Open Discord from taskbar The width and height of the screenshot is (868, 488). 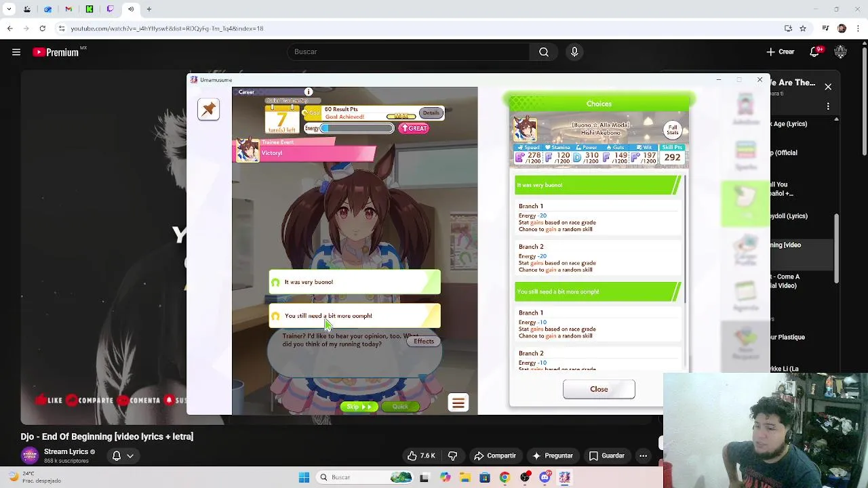pos(545,477)
